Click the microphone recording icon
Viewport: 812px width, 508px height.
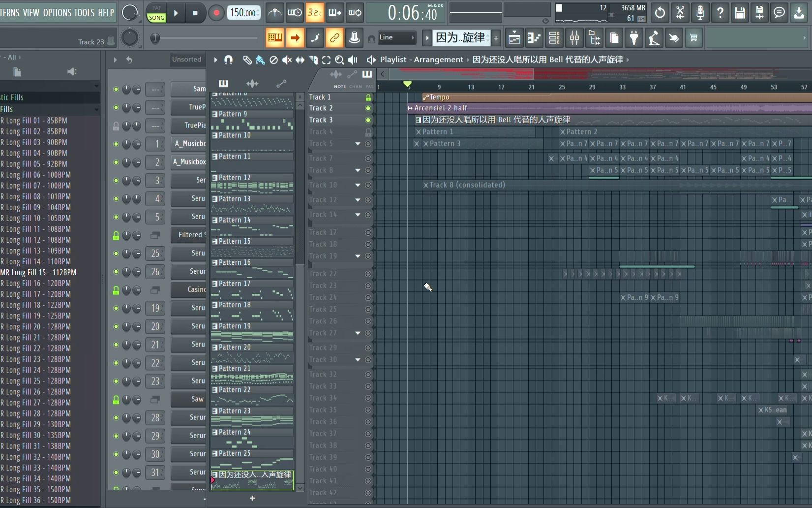700,13
